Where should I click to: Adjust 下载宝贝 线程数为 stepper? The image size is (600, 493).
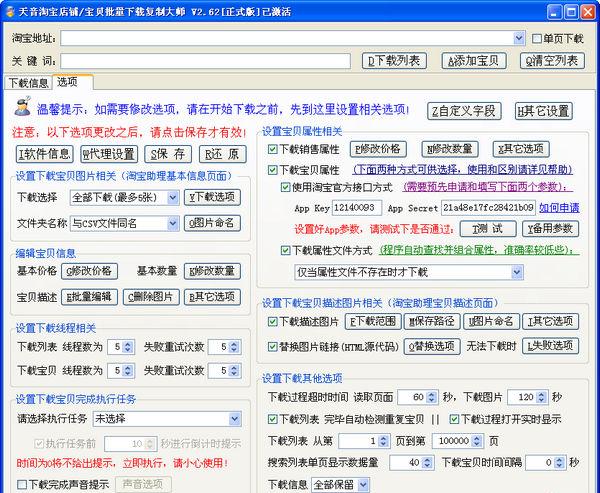[128, 371]
